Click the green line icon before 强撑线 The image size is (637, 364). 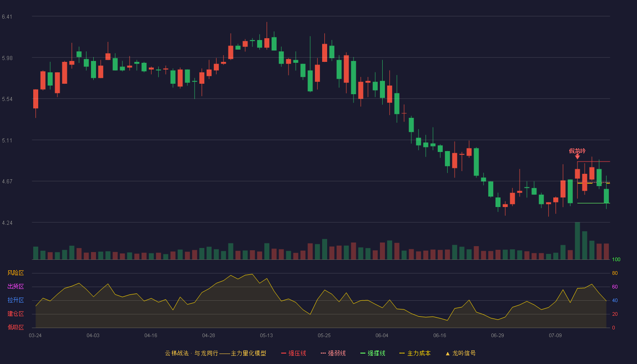tap(363, 354)
